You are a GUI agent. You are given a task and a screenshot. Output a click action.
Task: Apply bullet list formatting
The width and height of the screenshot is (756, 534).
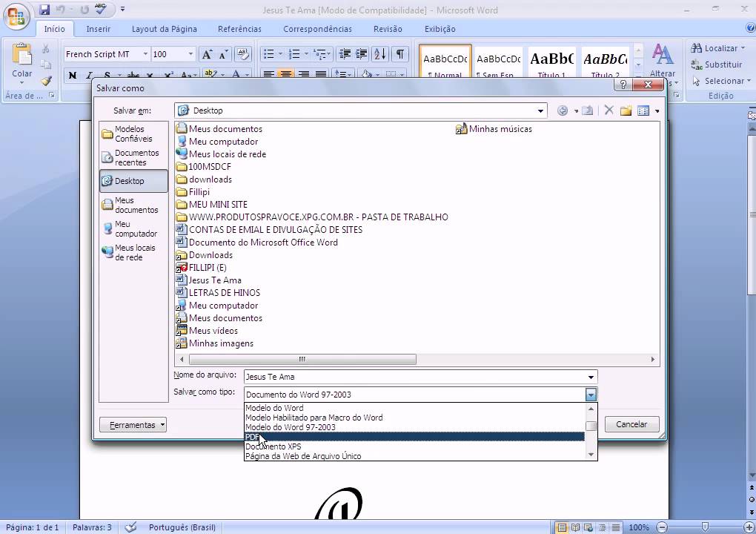(x=269, y=54)
